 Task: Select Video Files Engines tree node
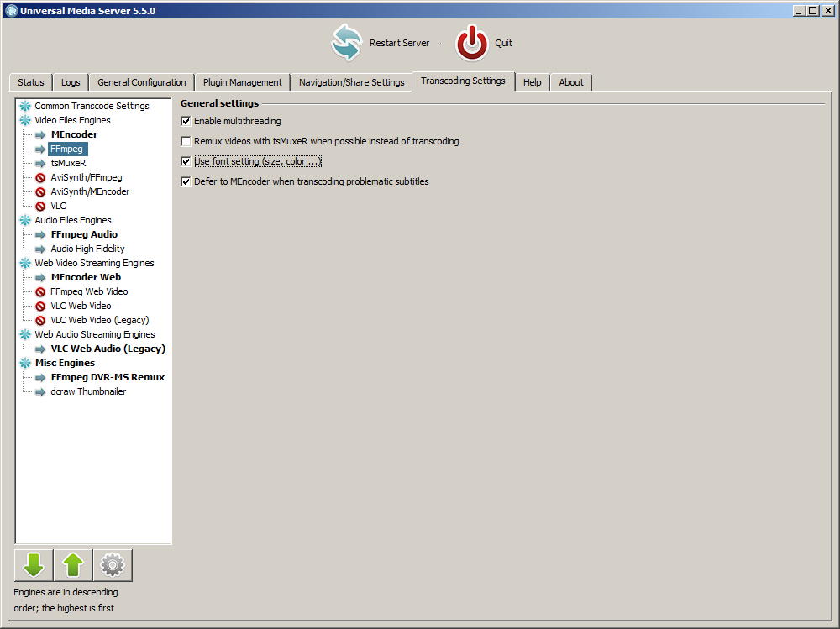73,120
